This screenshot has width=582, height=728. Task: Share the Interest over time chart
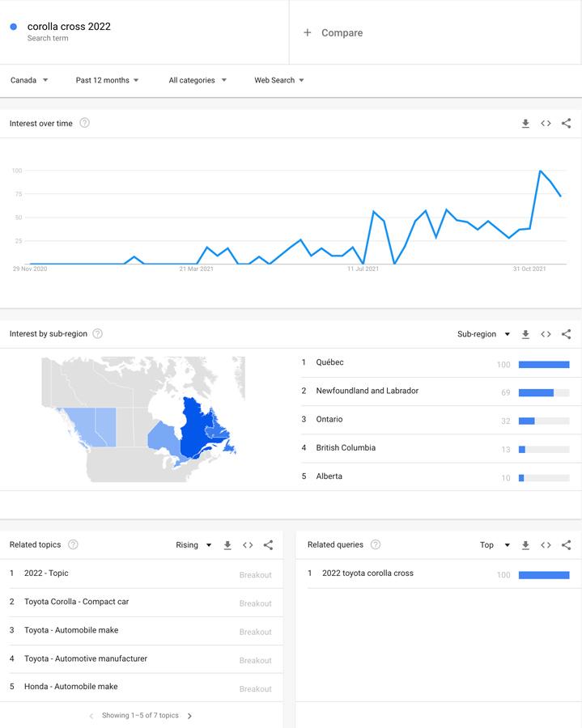[x=566, y=124]
